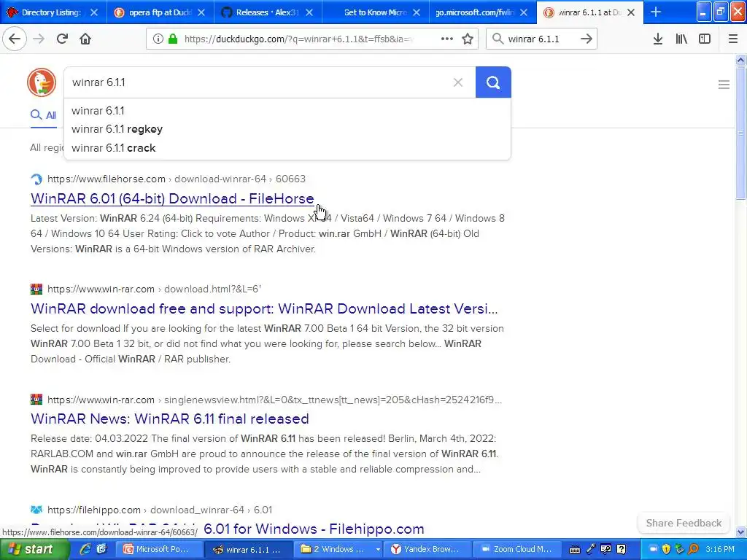This screenshot has width=747, height=560.
Task: Open the DuckDuckGo side menu
Action: coord(724,85)
